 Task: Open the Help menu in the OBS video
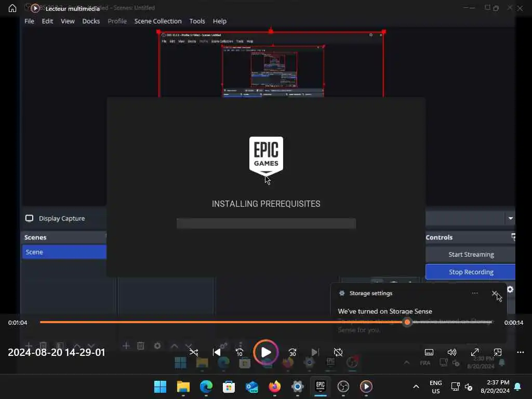pyautogui.click(x=220, y=21)
